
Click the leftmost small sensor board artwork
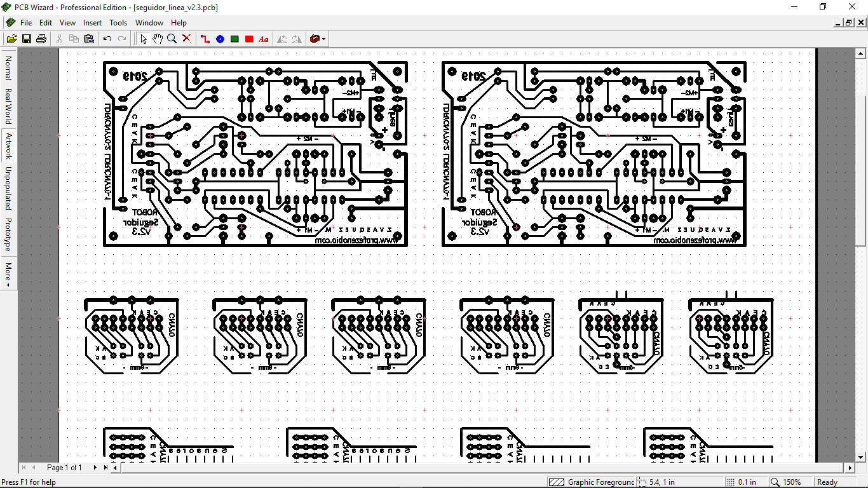click(132, 335)
